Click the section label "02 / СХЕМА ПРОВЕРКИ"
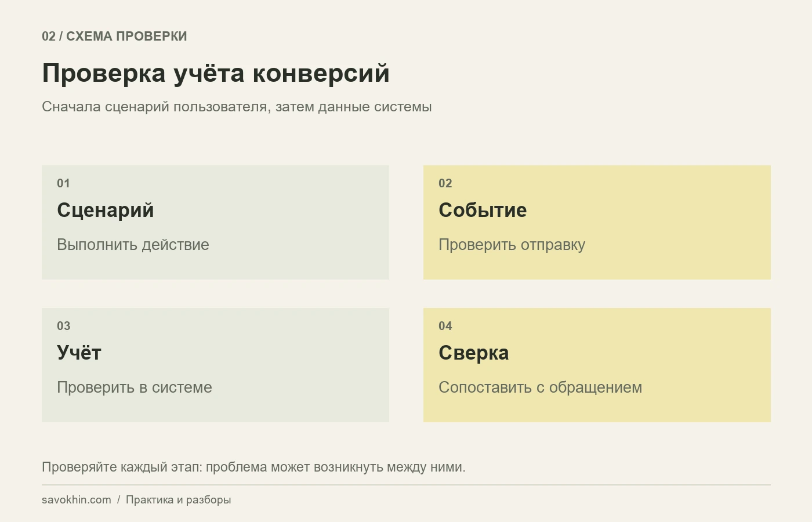812x522 pixels. pos(114,36)
